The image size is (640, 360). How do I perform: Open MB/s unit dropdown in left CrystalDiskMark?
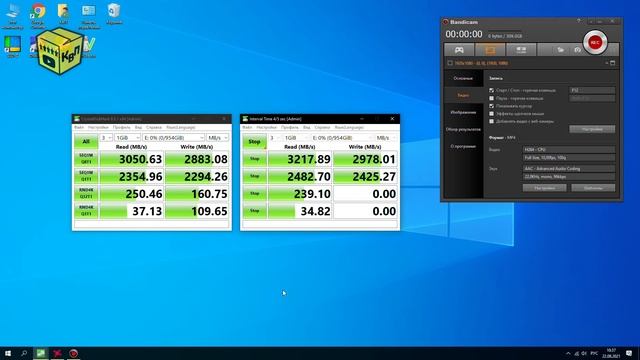[218, 138]
